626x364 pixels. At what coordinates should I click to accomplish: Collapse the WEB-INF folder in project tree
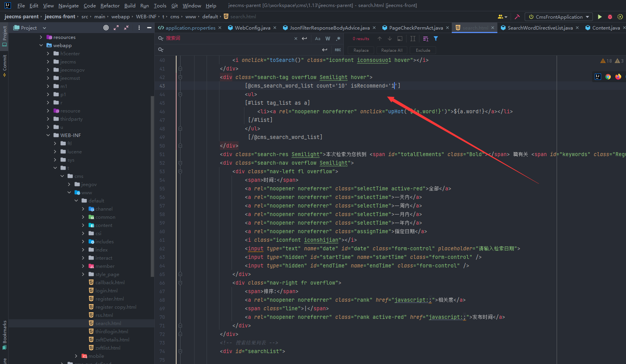[x=48, y=135]
